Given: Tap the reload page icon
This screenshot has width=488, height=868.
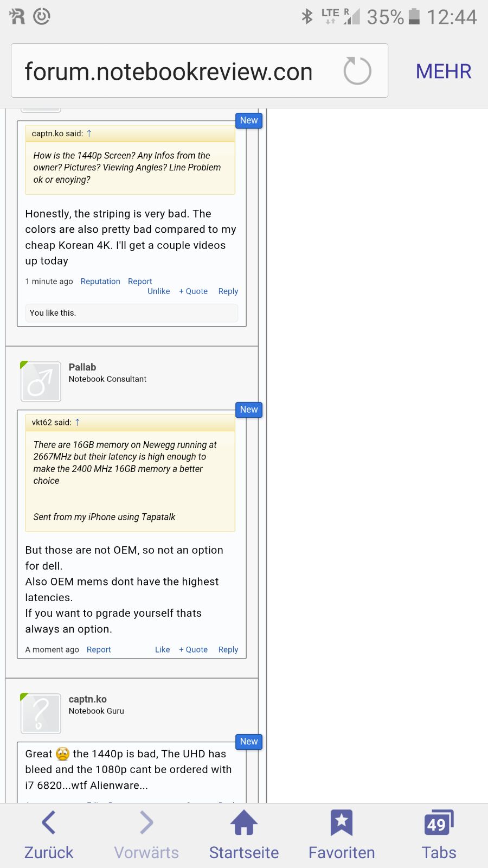Looking at the screenshot, I should coord(357,71).
